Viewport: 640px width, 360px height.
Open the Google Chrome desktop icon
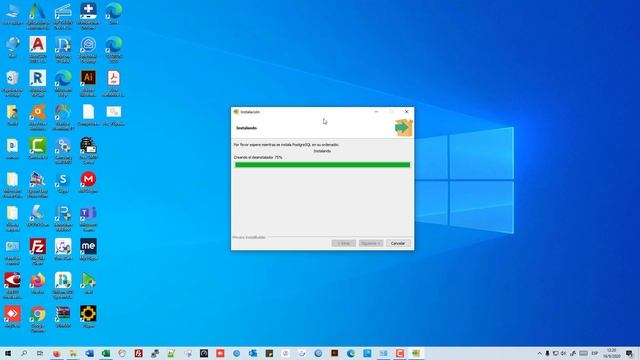pyautogui.click(x=38, y=319)
